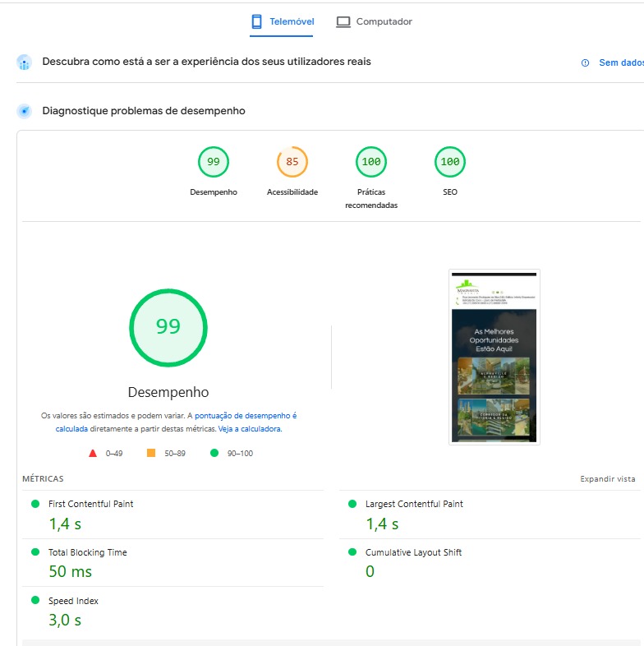Switch to the Computador tab

coord(384,21)
